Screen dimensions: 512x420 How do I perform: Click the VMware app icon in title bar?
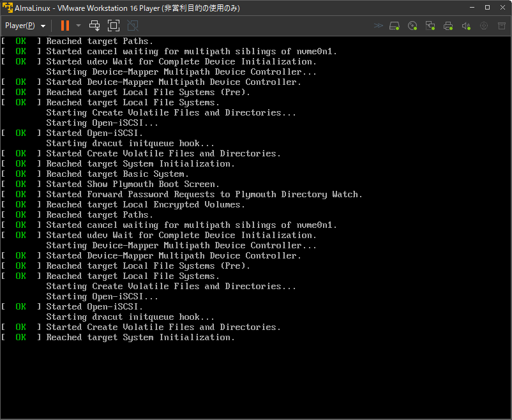[x=8, y=8]
